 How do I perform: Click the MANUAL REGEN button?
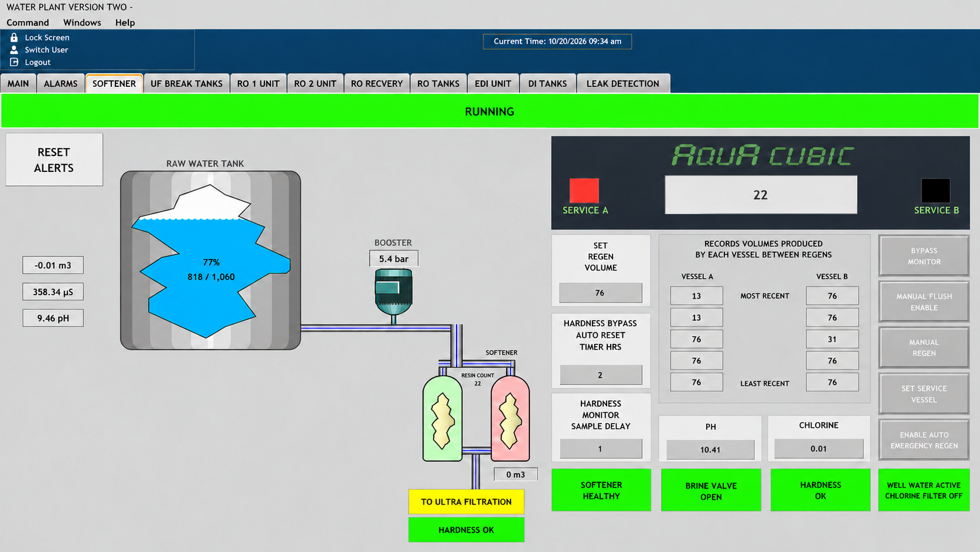(924, 347)
